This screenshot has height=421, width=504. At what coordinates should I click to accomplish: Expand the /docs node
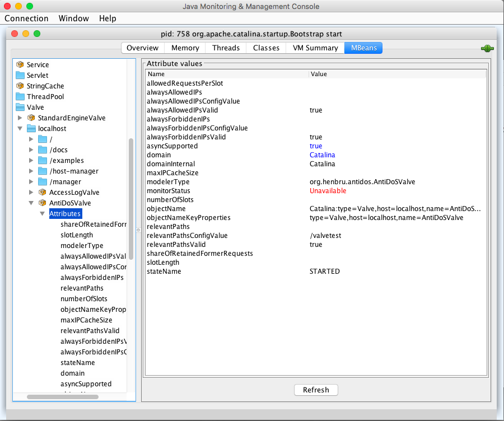[x=31, y=149]
